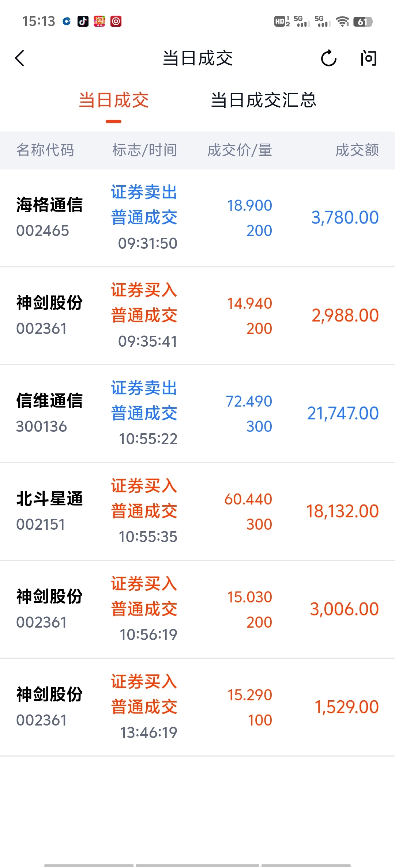This screenshot has height=868, width=395.
Task: Select the 当日成交 tab
Action: (114, 100)
